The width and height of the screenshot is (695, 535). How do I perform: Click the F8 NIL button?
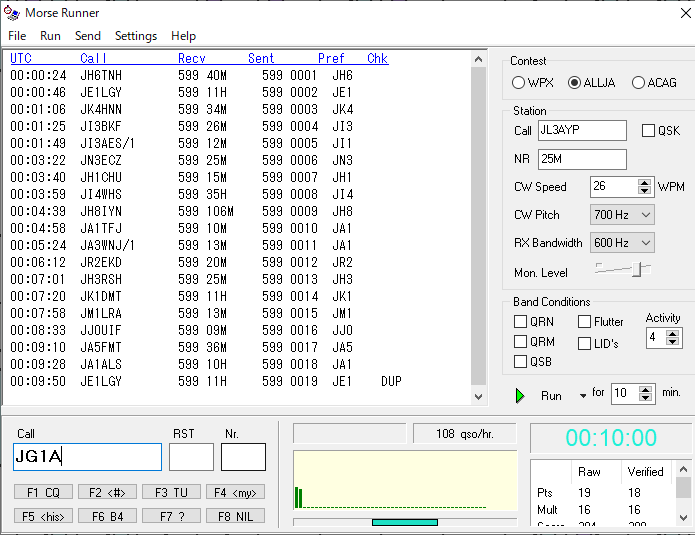tap(235, 516)
